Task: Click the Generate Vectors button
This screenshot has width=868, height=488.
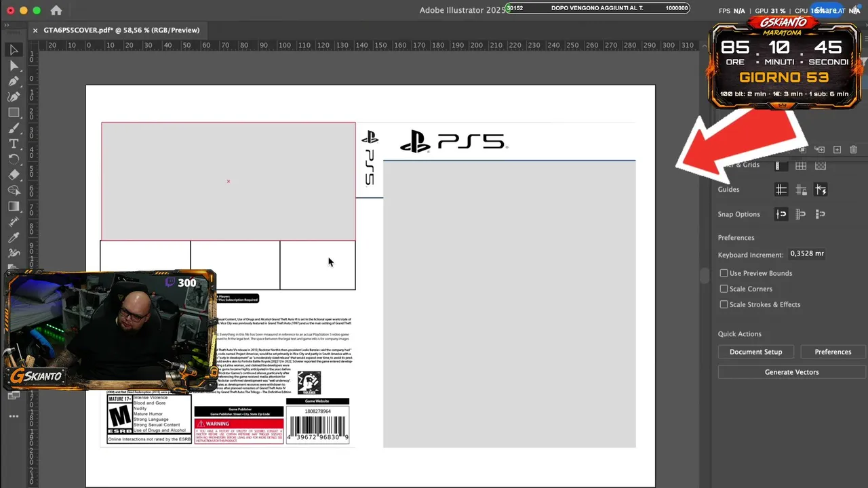Action: [x=791, y=372]
